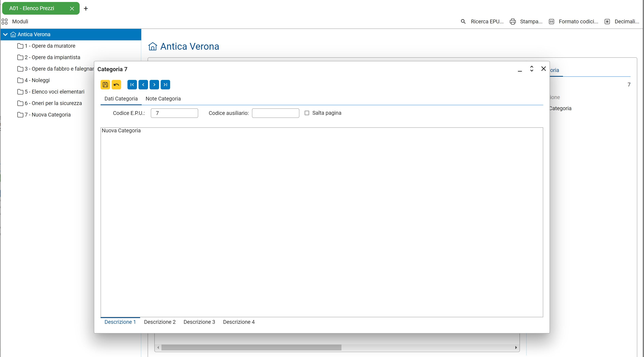Click the yellow save icon in dialog

pyautogui.click(x=105, y=85)
